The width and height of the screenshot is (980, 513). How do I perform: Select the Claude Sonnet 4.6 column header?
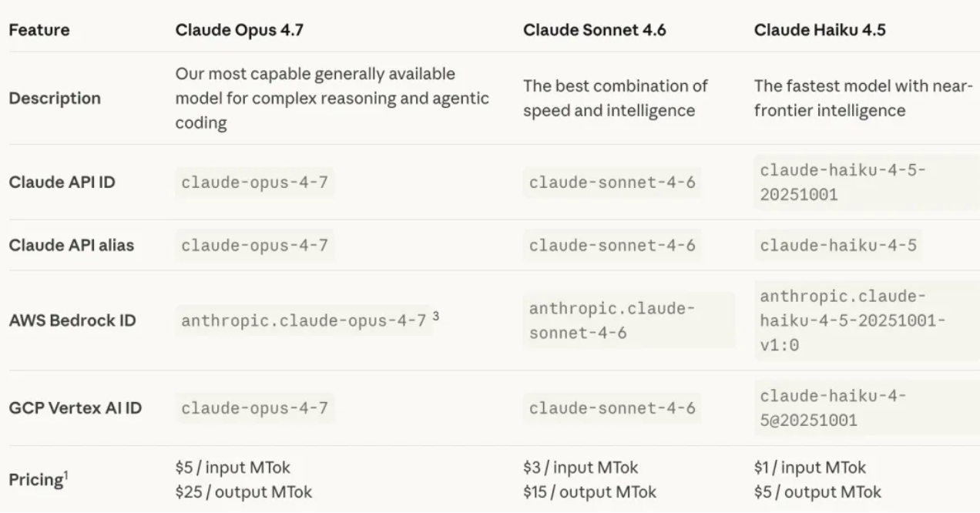coord(594,30)
